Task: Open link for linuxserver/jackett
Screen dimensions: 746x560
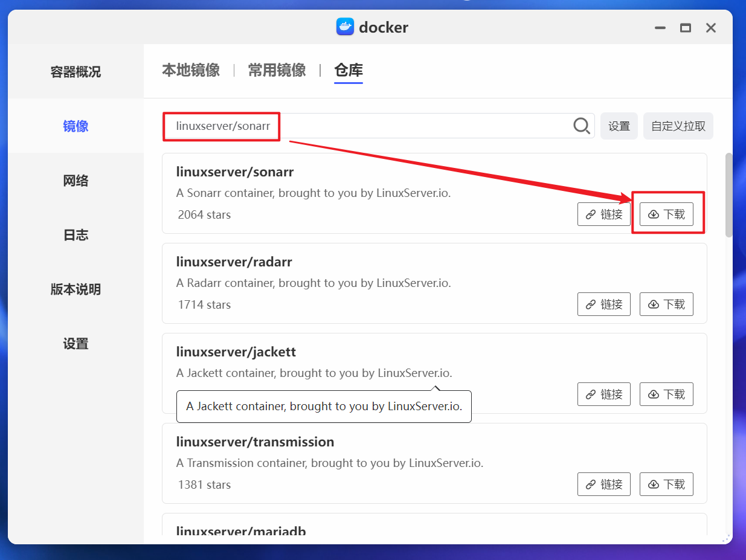Action: [604, 394]
